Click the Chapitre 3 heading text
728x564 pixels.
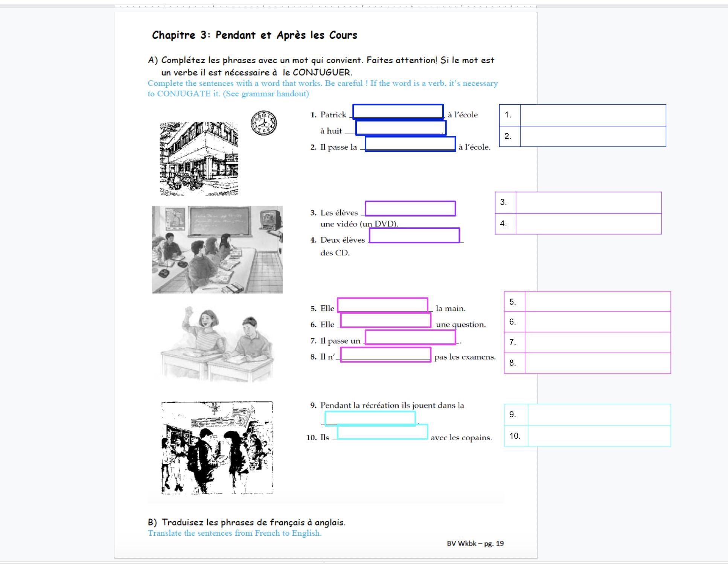tap(254, 35)
